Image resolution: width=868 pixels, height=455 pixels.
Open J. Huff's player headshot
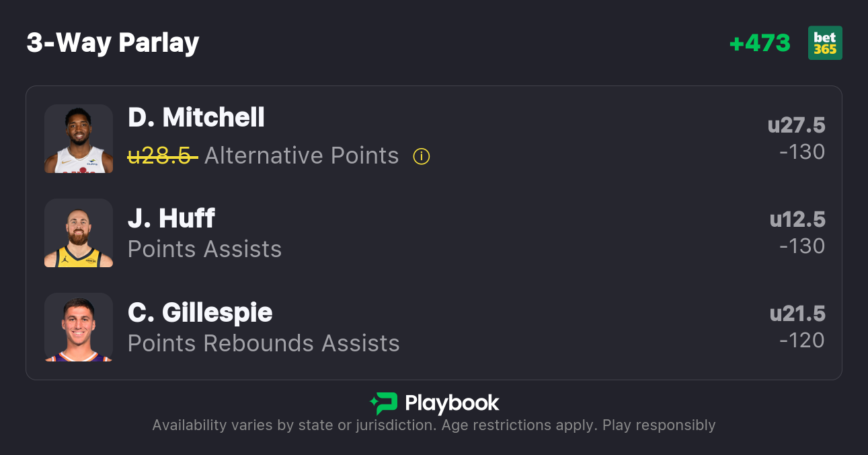pos(79,233)
